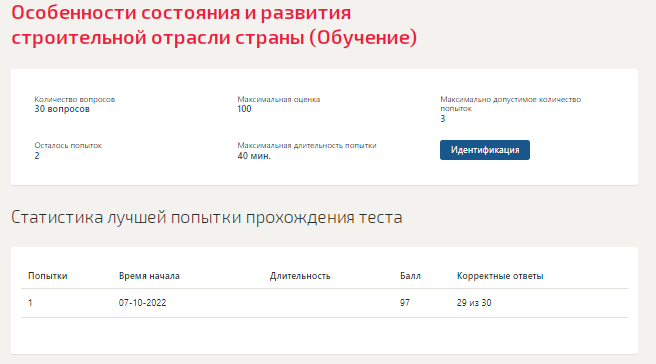656x364 pixels.
Task: Click attempt number 1 in the table
Action: point(30,302)
